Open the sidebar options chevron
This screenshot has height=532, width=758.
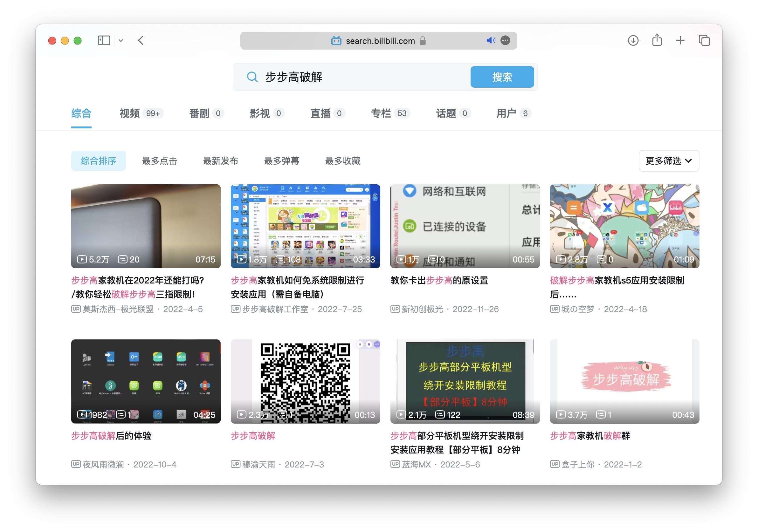[121, 41]
